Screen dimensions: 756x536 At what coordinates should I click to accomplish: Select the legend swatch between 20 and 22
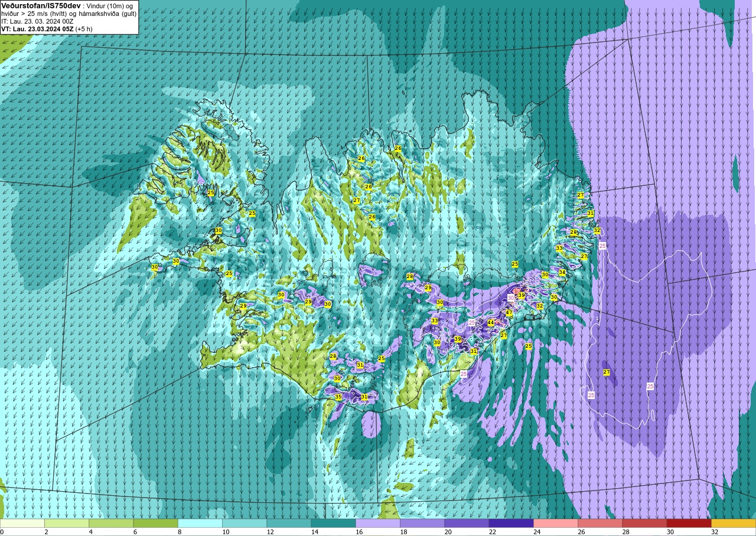point(467,523)
